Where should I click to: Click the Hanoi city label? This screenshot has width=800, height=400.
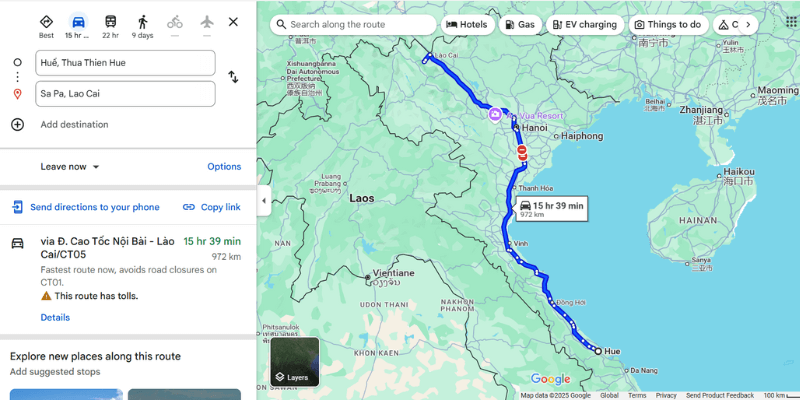point(535,128)
